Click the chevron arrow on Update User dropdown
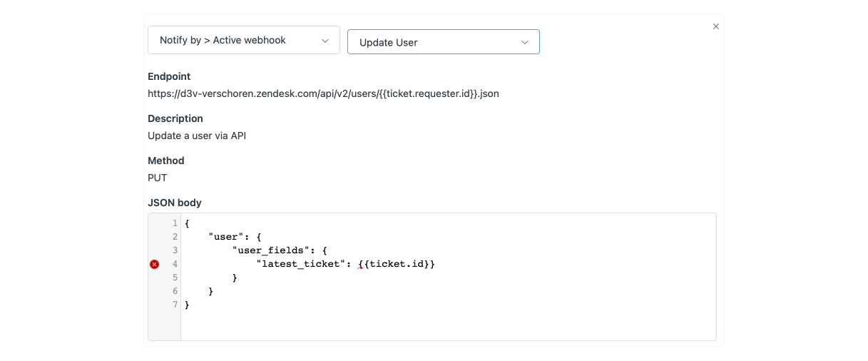The image size is (868, 361). click(525, 42)
